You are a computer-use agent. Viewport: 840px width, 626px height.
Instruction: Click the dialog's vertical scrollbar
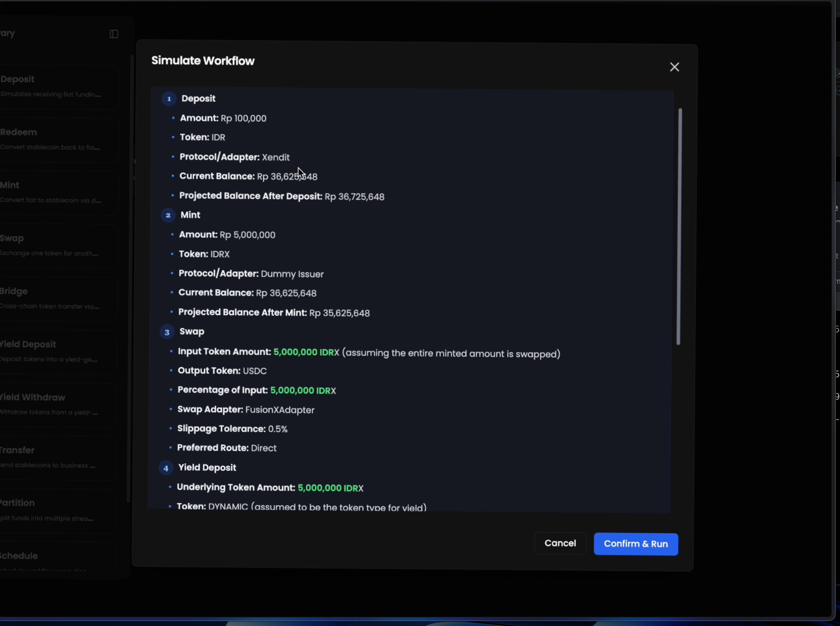(x=679, y=226)
